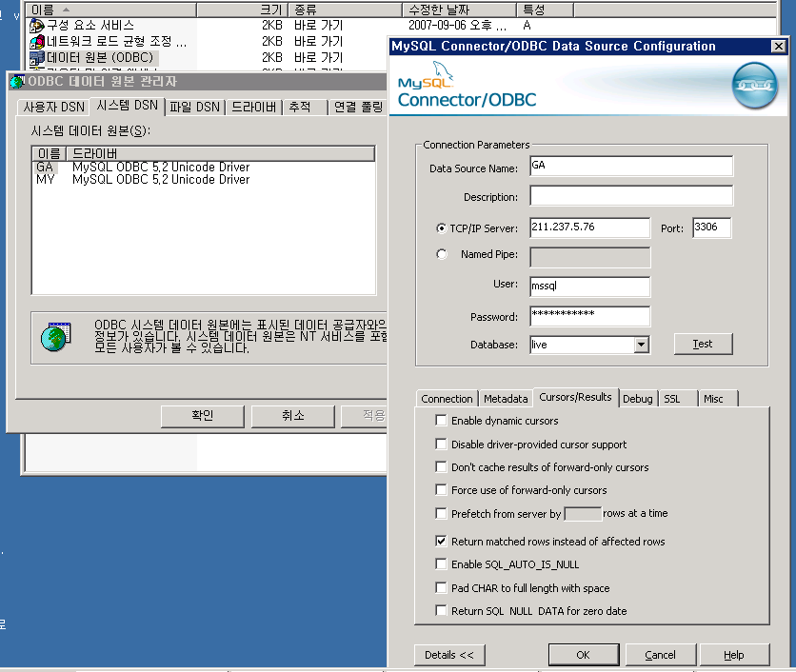Image resolution: width=796 pixels, height=672 pixels.
Task: Open the 드라이버 tab
Action: 254,108
